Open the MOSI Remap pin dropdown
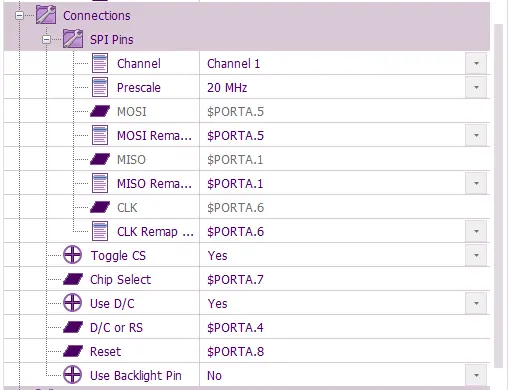Screen dimensions: 508x390 coord(476,135)
